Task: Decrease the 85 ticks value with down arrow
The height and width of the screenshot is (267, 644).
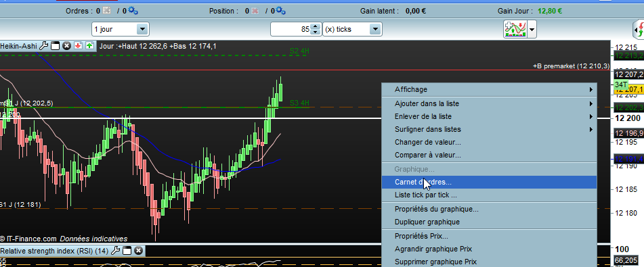Action: pyautogui.click(x=315, y=32)
